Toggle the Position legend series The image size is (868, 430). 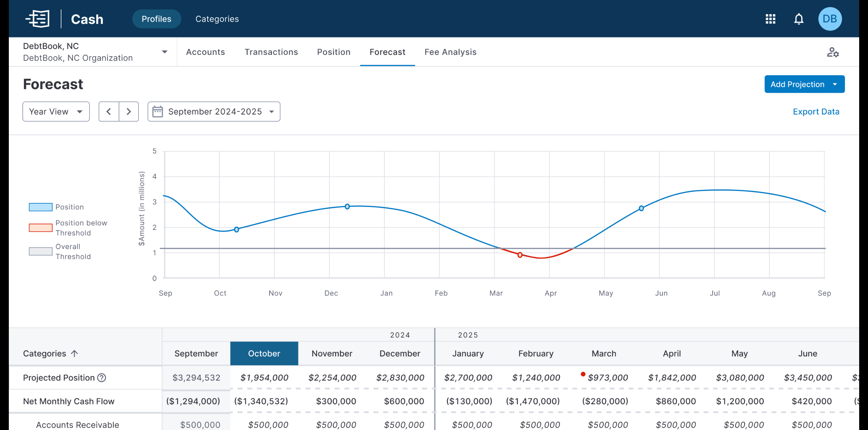[41, 207]
